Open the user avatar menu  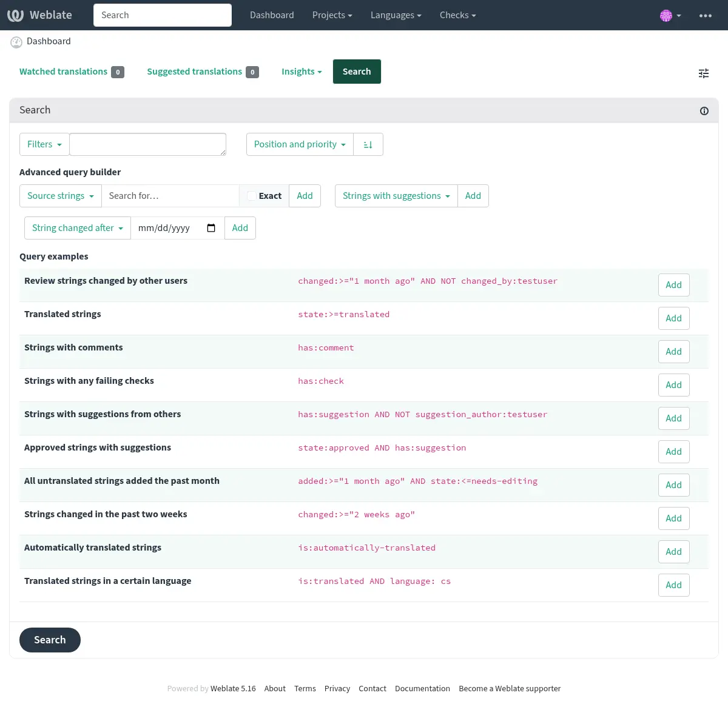point(670,16)
